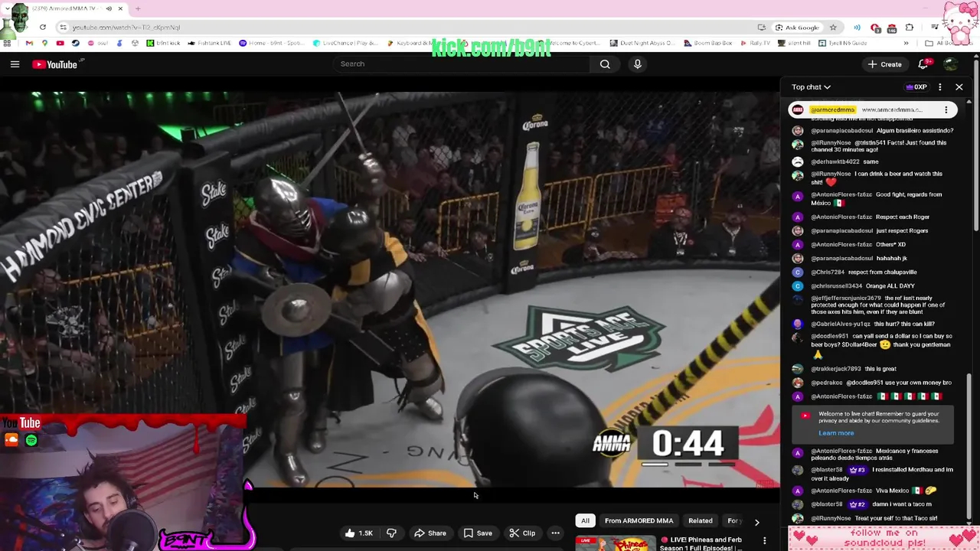Open the browser extensions puzzle icon
Image resolution: width=980 pixels, height=551 pixels.
coord(909,28)
